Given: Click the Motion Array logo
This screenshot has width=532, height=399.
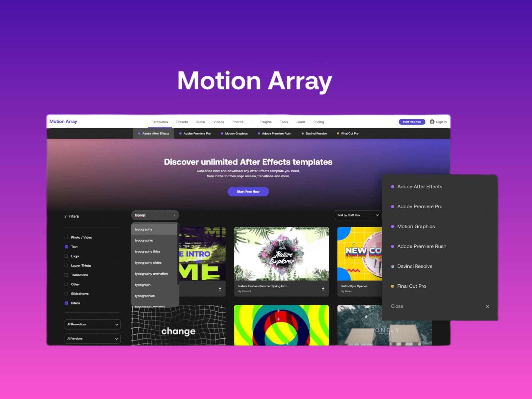Looking at the screenshot, I should (x=63, y=122).
